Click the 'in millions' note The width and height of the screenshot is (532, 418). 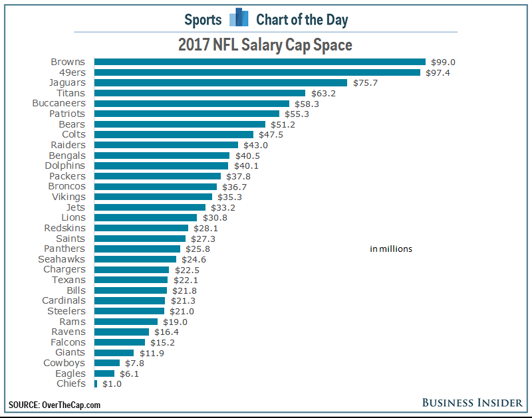pyautogui.click(x=391, y=249)
